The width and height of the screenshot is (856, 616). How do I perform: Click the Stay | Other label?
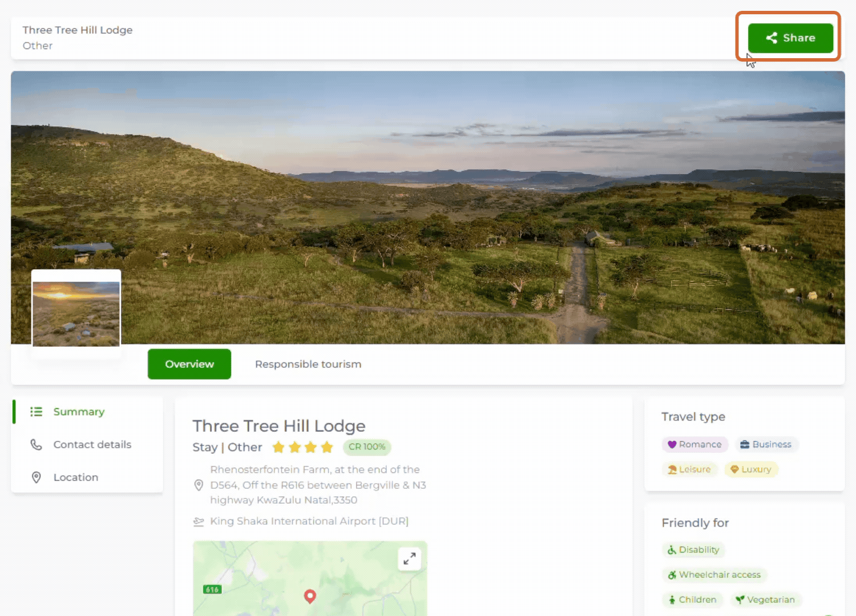pyautogui.click(x=227, y=447)
